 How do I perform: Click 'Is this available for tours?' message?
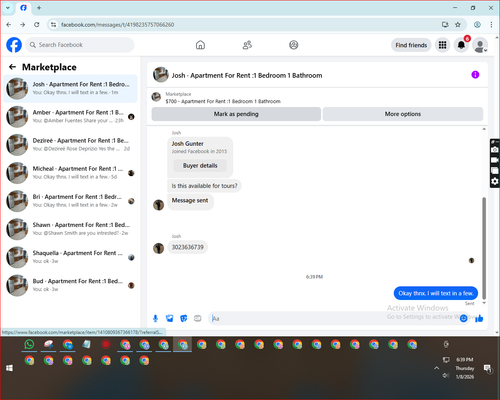204,186
